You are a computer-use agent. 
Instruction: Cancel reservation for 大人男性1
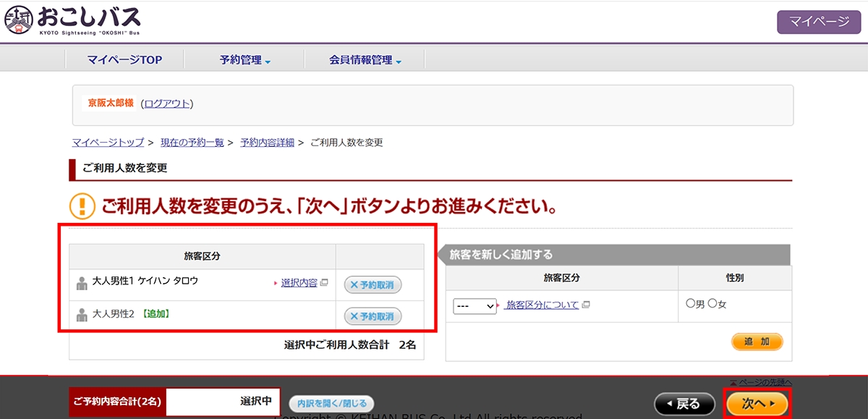(373, 284)
